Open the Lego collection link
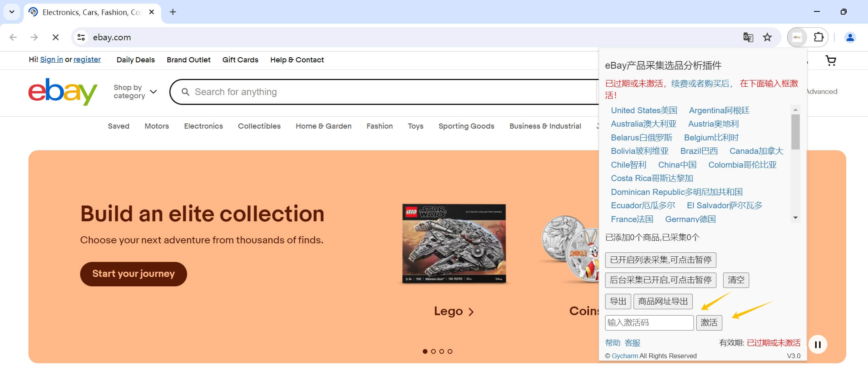Image resolution: width=868 pixels, height=368 pixels. pyautogui.click(x=454, y=311)
